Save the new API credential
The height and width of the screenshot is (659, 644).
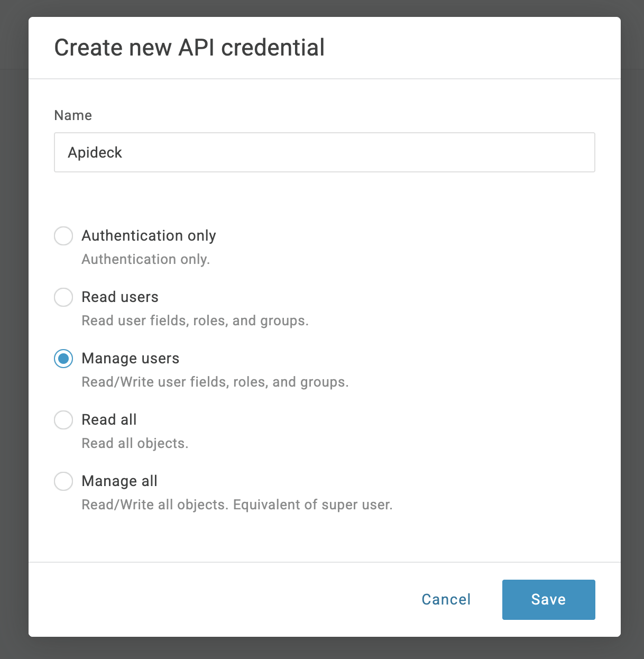point(549,600)
